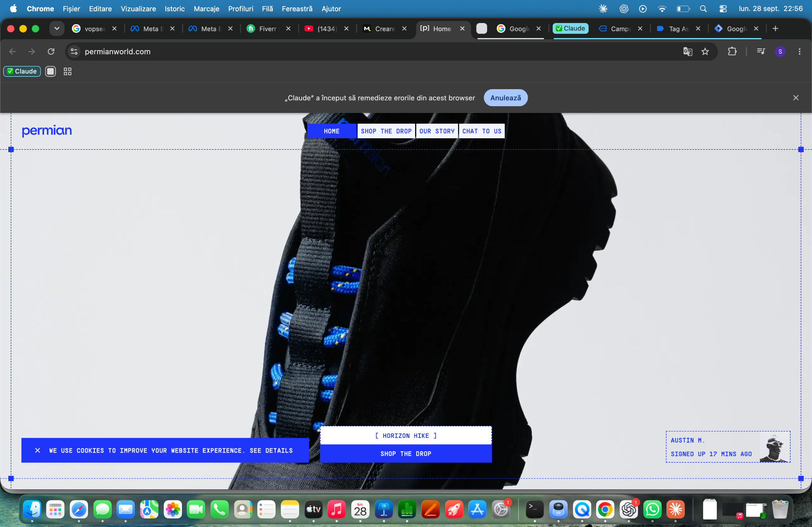
Task: Click the permian logo
Action: pyautogui.click(x=47, y=131)
